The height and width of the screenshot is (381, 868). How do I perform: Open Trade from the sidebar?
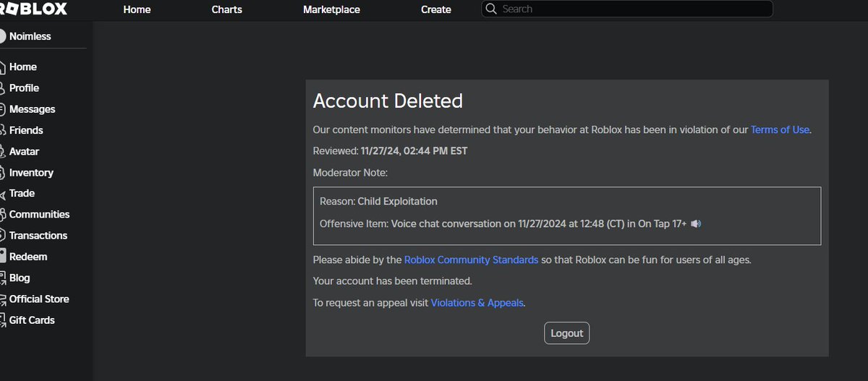(x=22, y=193)
